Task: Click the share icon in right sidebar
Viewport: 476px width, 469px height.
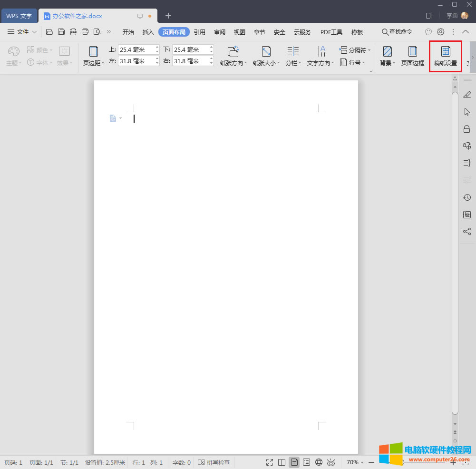Action: click(x=467, y=232)
